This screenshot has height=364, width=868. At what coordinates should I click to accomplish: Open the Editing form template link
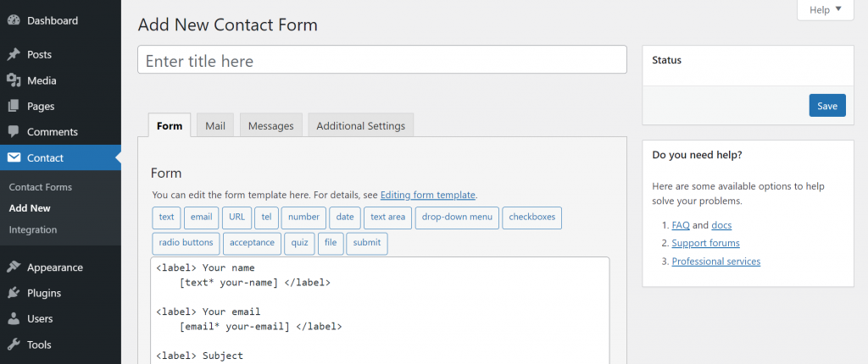(428, 195)
